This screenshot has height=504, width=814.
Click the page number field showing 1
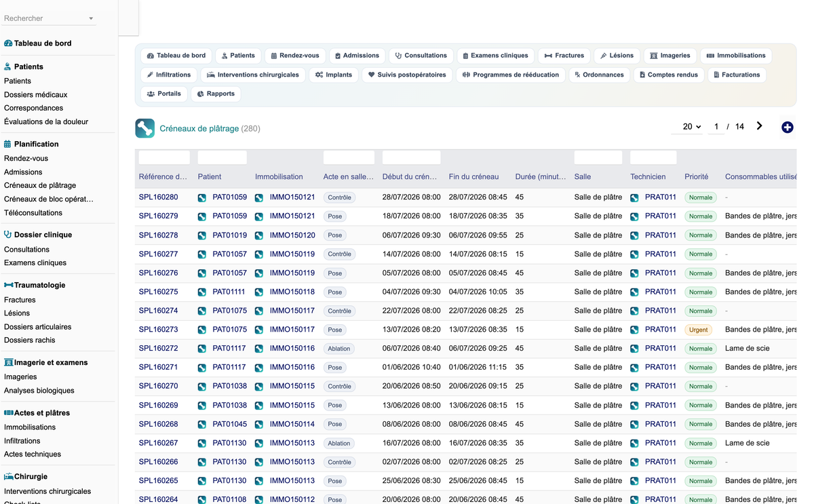tap(716, 127)
